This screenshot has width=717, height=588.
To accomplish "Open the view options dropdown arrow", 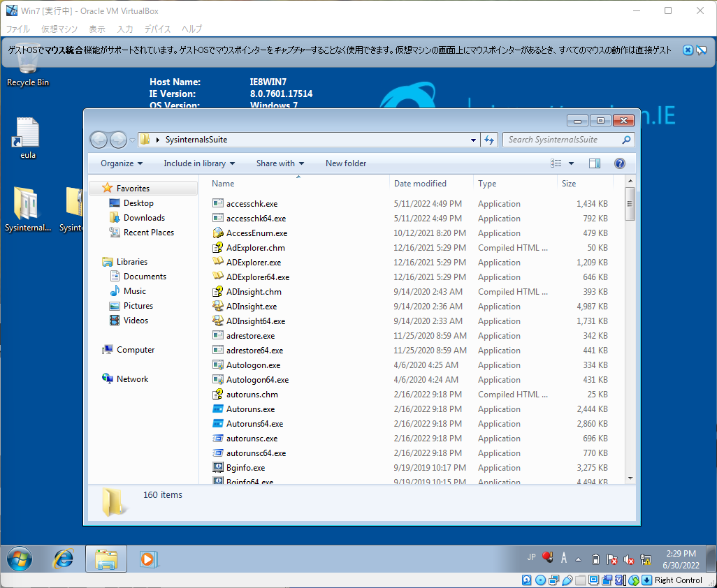I will [571, 163].
